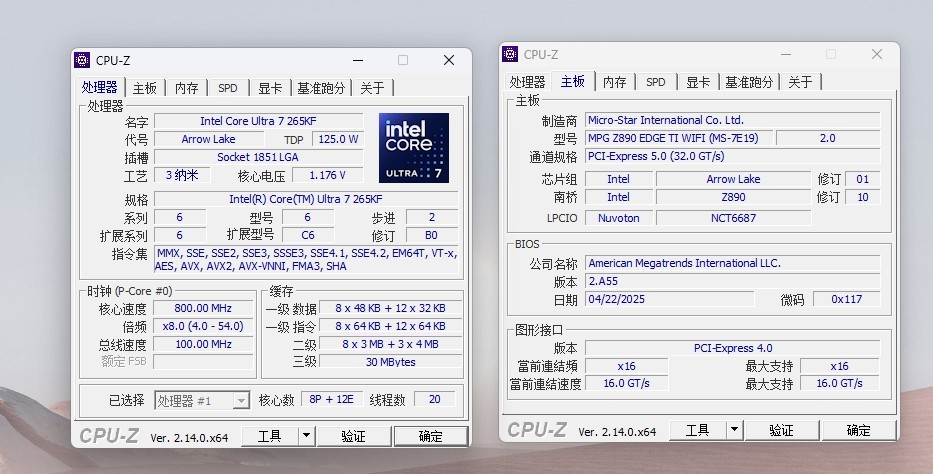The image size is (933, 474).
Task: Switch to 内存 tab in the right window
Action: tap(615, 82)
